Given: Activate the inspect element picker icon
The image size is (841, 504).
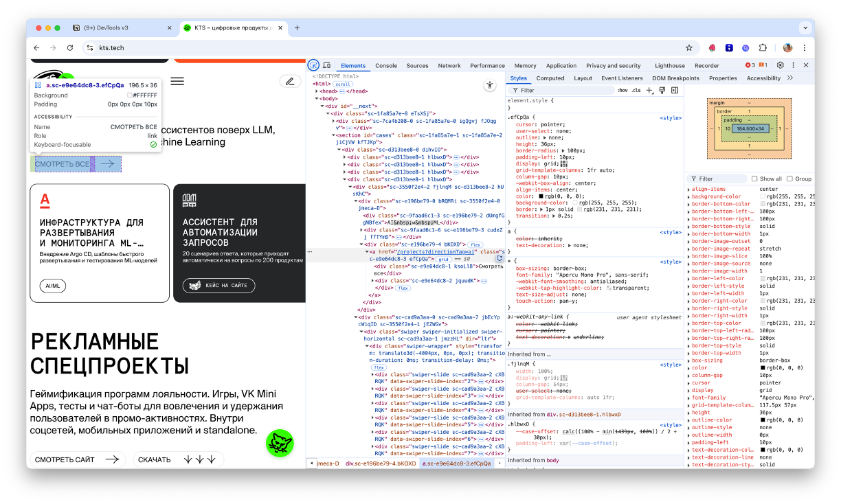Looking at the screenshot, I should (313, 65).
